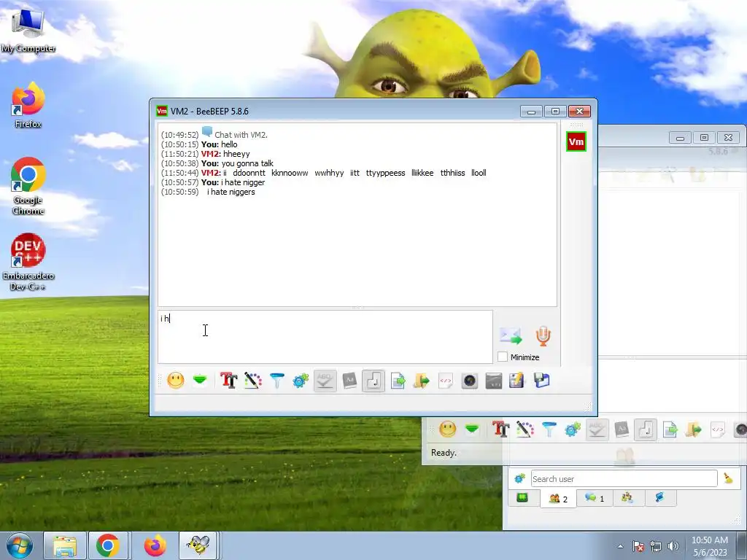Toggle the book icon in back window toolbar
Image resolution: width=747 pixels, height=560 pixels.
pos(622,429)
